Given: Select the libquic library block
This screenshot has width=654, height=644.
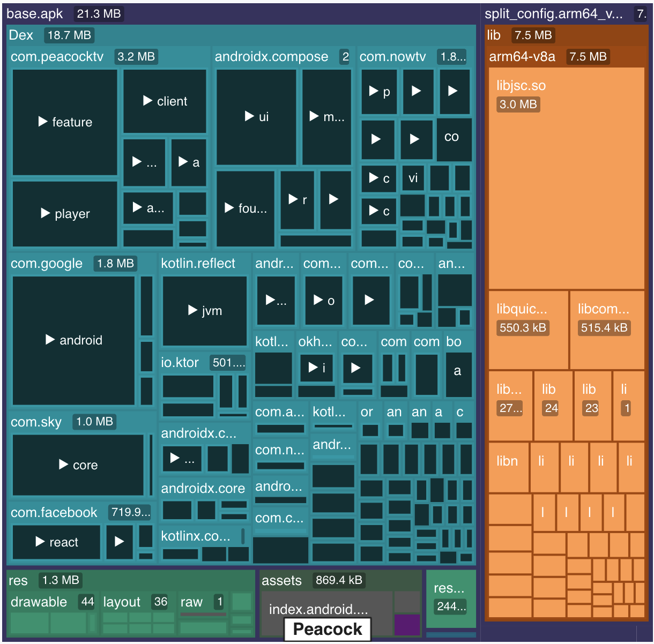Looking at the screenshot, I should pyautogui.click(x=528, y=330).
